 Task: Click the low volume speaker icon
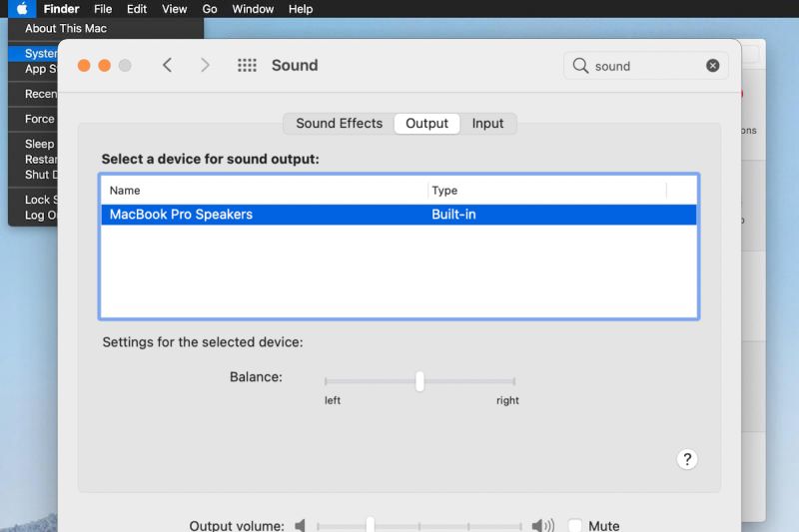[x=301, y=525]
